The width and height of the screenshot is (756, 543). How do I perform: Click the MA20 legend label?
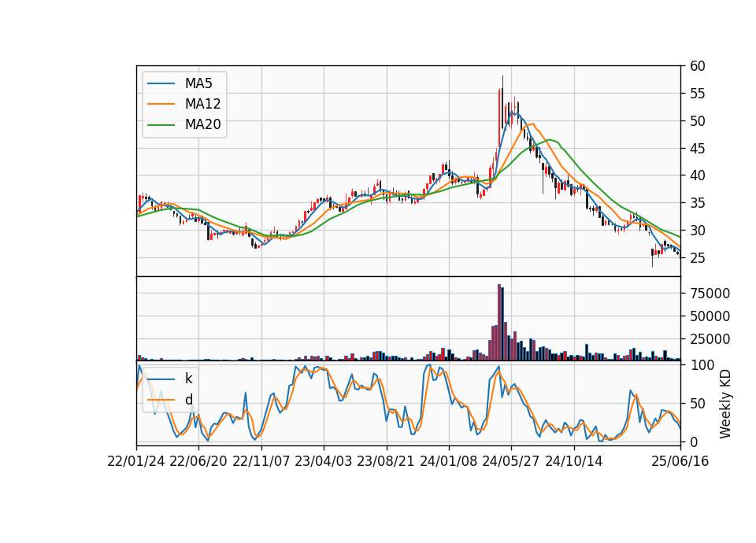(202, 125)
